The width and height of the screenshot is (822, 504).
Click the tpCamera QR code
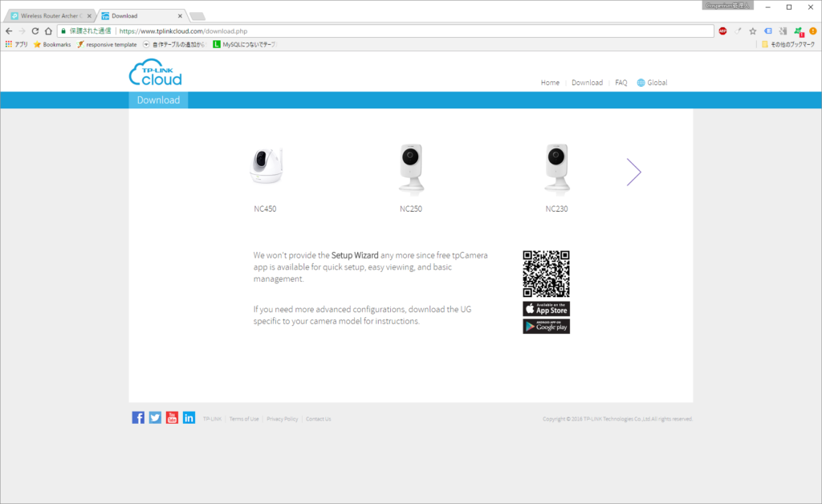click(546, 274)
